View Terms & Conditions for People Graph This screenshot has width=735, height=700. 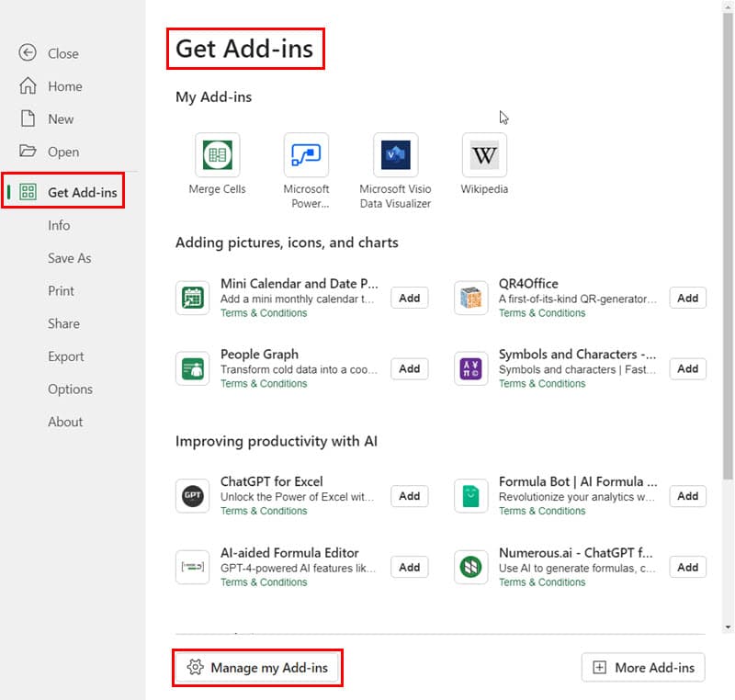coord(264,384)
